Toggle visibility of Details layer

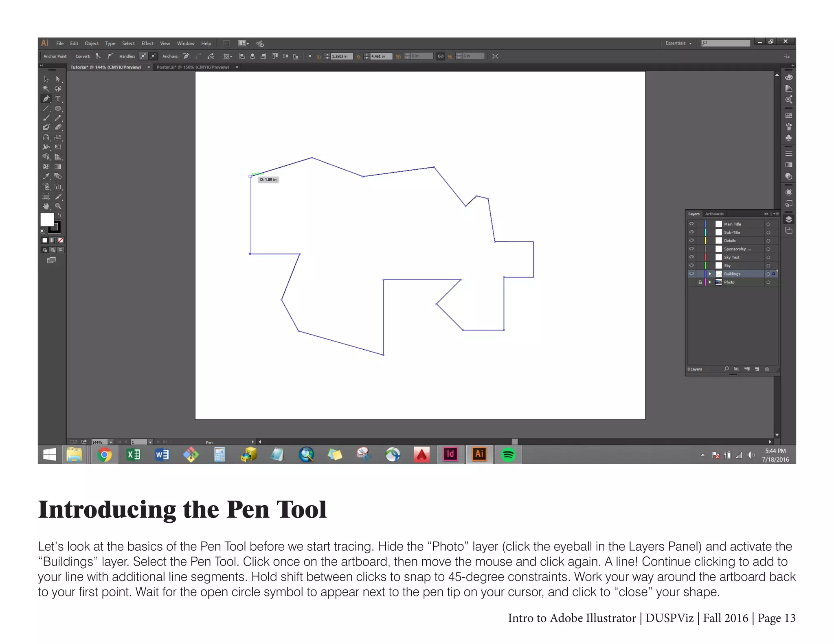[x=691, y=241]
